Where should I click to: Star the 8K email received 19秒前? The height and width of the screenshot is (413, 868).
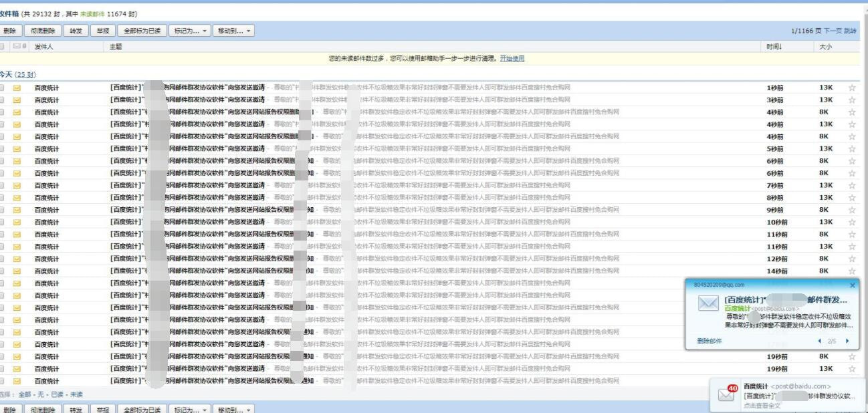point(852,356)
